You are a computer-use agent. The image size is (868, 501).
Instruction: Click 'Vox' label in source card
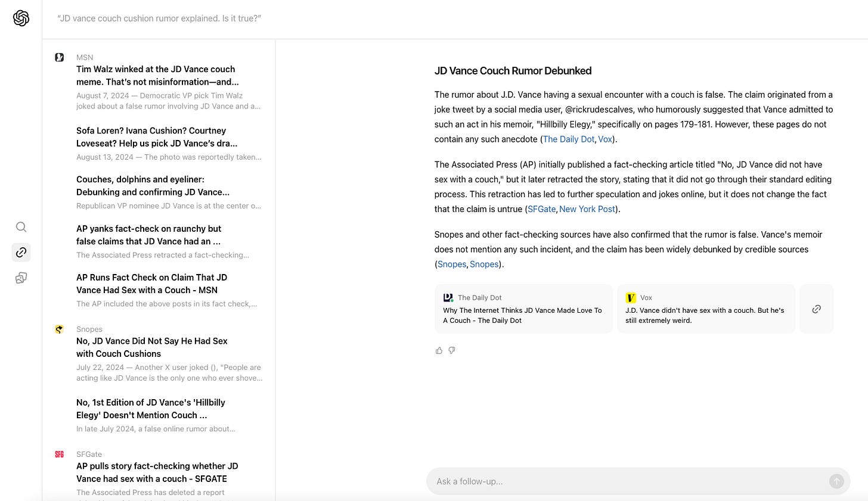[x=646, y=297]
